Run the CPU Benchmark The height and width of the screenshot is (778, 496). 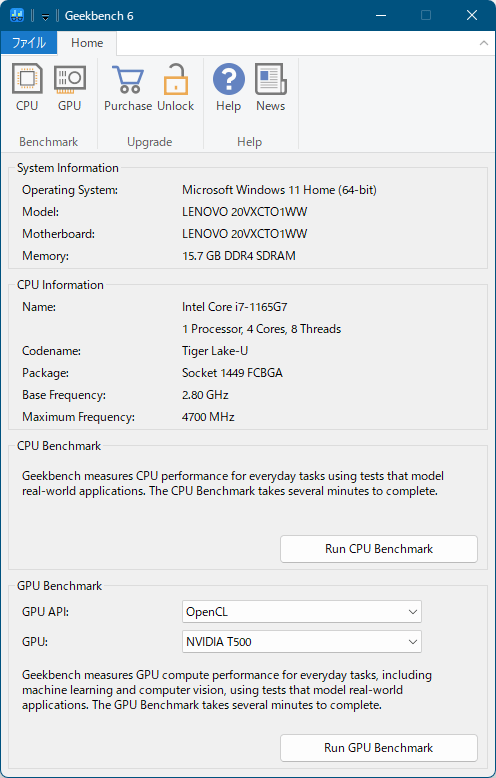[x=379, y=549]
